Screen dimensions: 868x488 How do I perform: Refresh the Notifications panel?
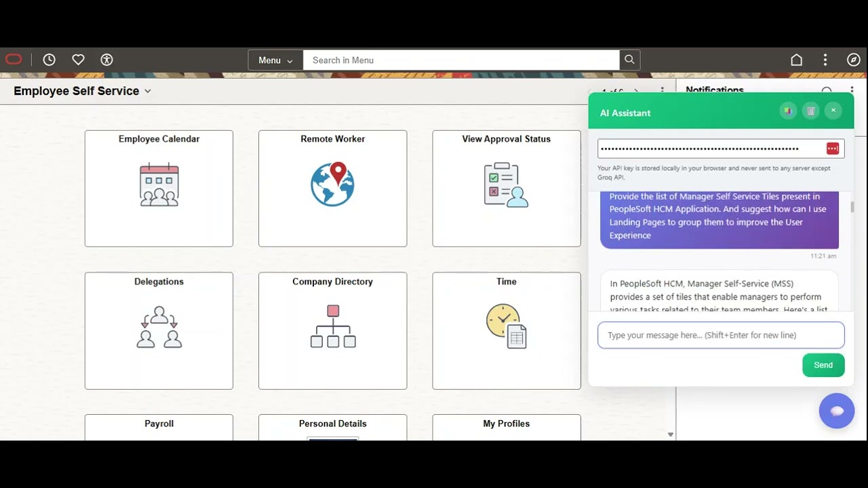coord(827,90)
